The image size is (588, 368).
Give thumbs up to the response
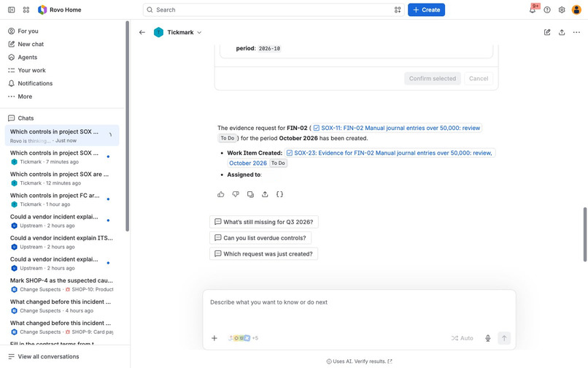[220, 194]
